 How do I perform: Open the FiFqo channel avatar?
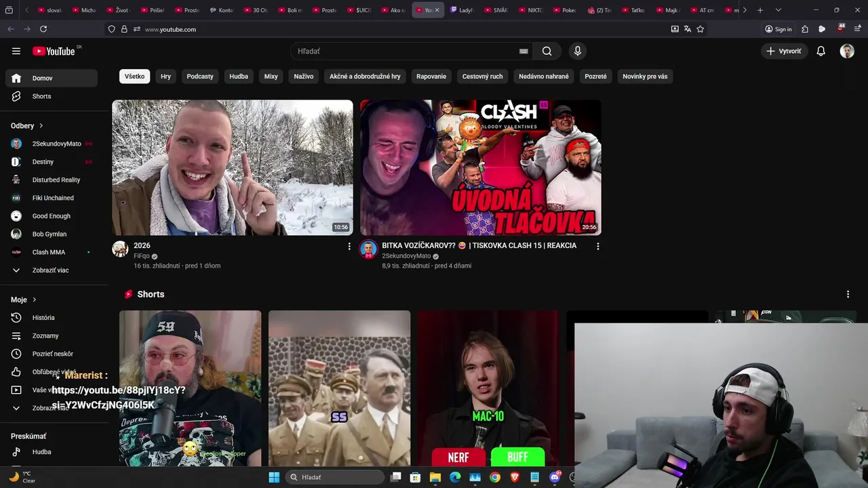(x=120, y=249)
